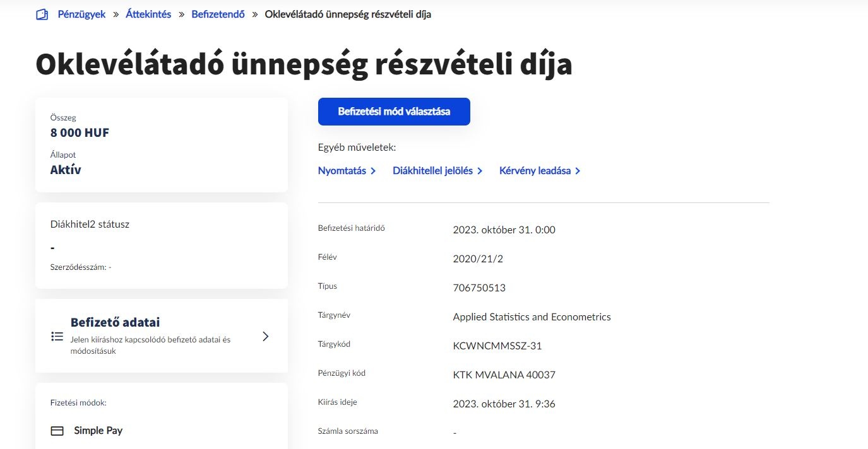Select the Simple Pay payment method label
Viewport: 868px width, 449px height.
98,431
